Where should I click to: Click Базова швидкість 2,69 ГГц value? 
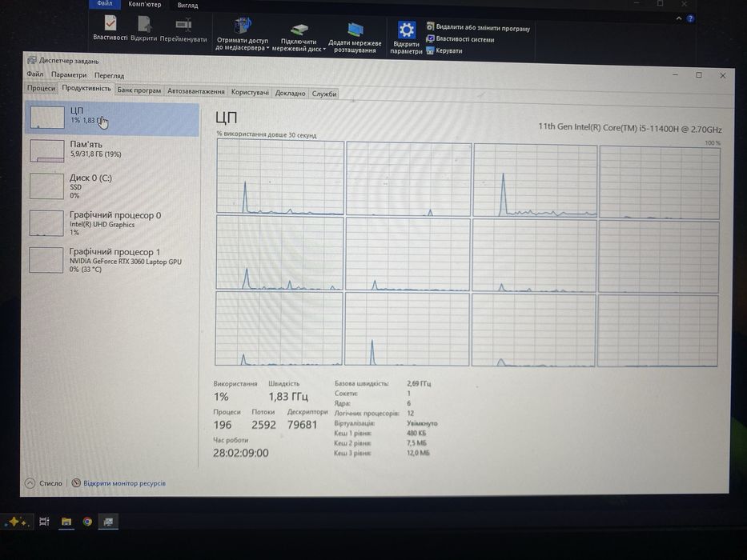point(418,383)
